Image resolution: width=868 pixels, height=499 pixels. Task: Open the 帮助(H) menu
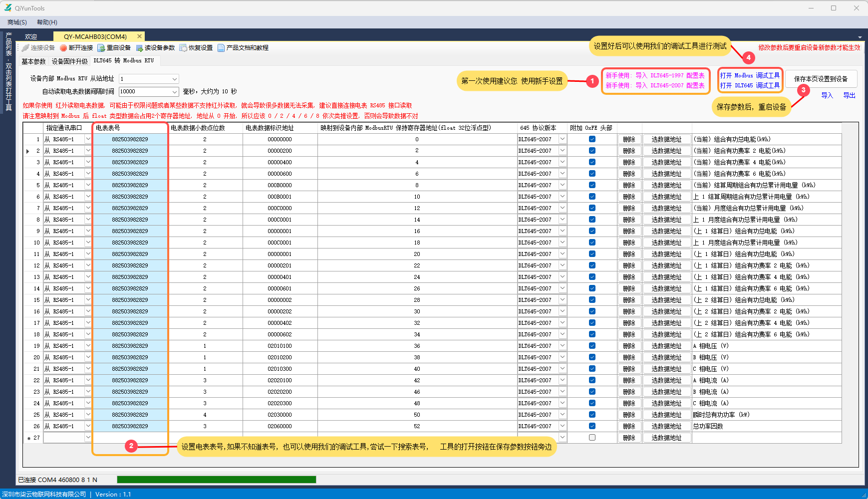47,22
